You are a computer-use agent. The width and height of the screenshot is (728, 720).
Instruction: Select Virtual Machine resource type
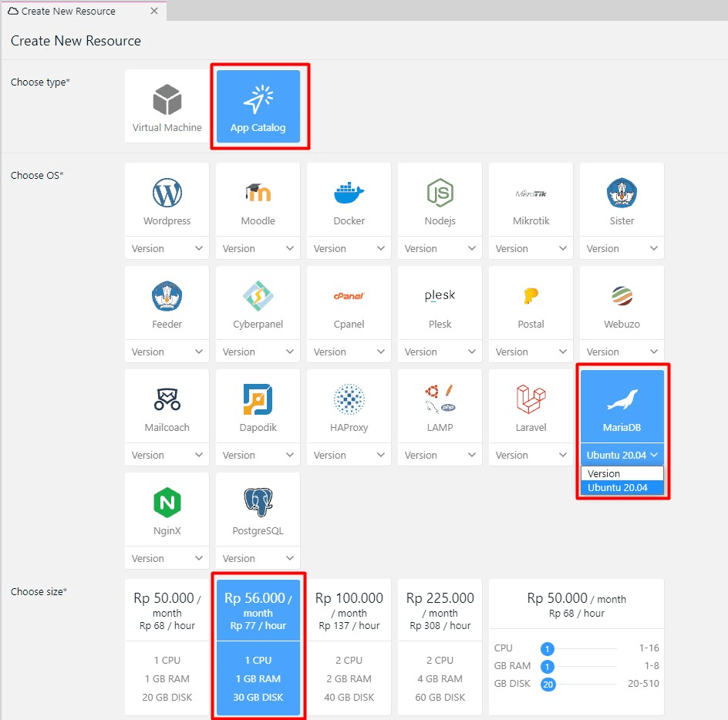[x=167, y=106]
